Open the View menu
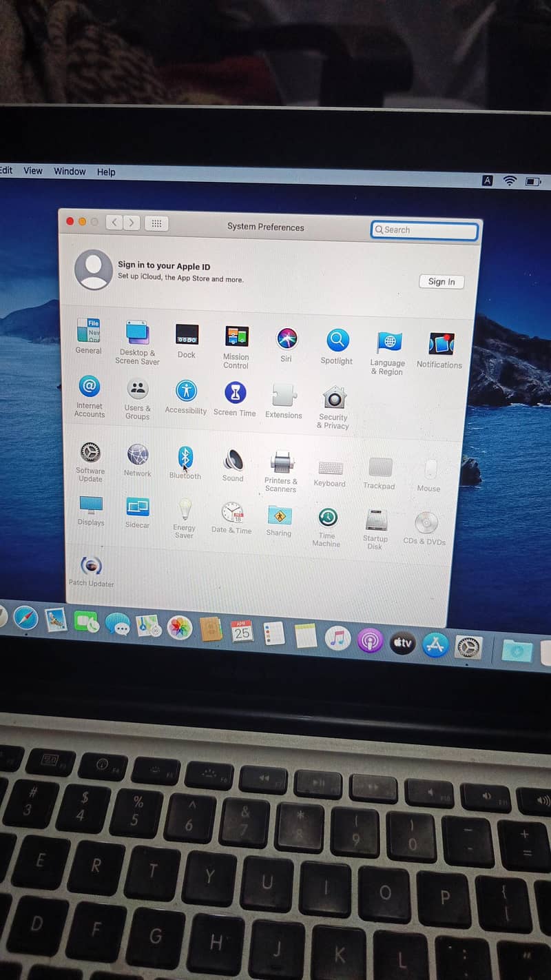 tap(33, 170)
